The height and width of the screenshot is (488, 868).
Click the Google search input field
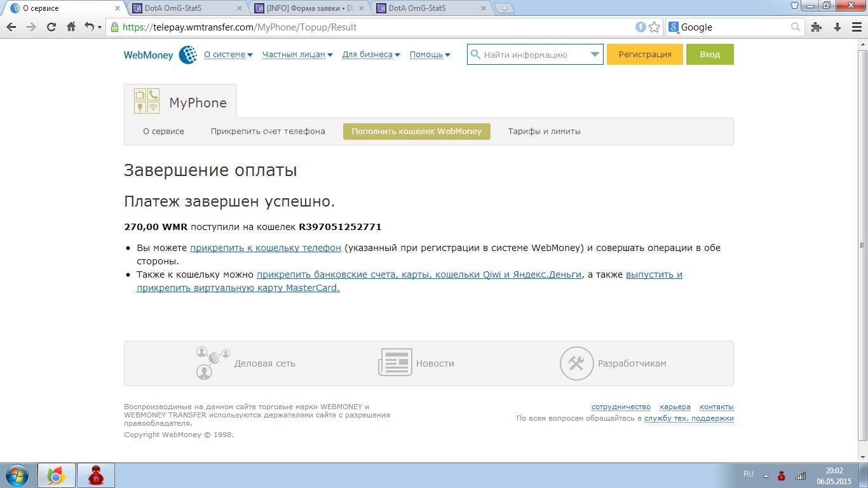[735, 27]
